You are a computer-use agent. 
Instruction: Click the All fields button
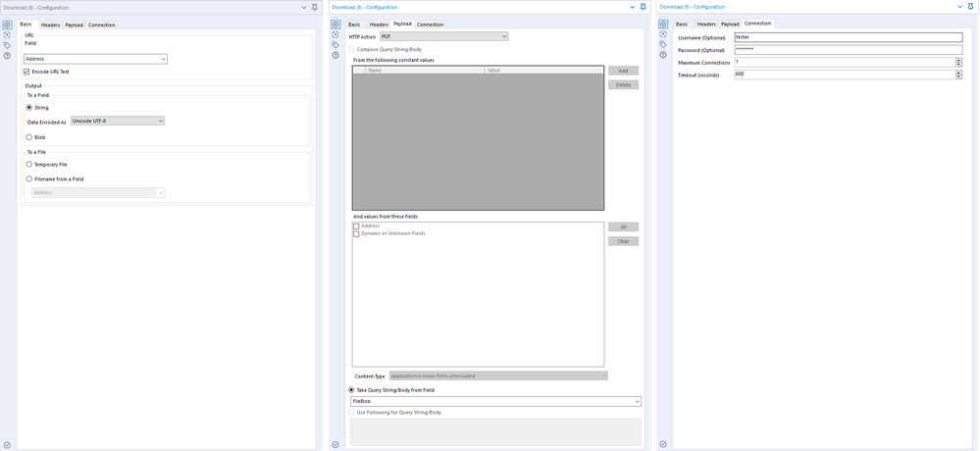(623, 226)
